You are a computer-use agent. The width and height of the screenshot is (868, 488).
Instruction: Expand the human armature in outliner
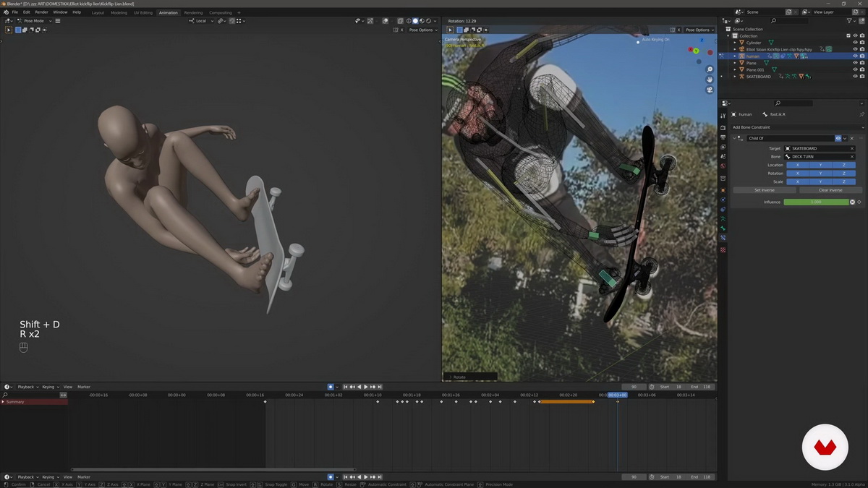coord(735,56)
